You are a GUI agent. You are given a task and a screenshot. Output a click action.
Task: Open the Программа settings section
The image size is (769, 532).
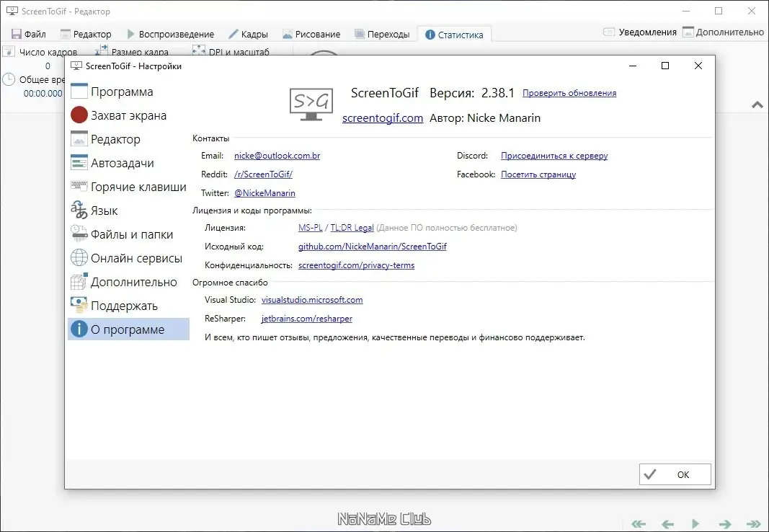tap(128, 92)
